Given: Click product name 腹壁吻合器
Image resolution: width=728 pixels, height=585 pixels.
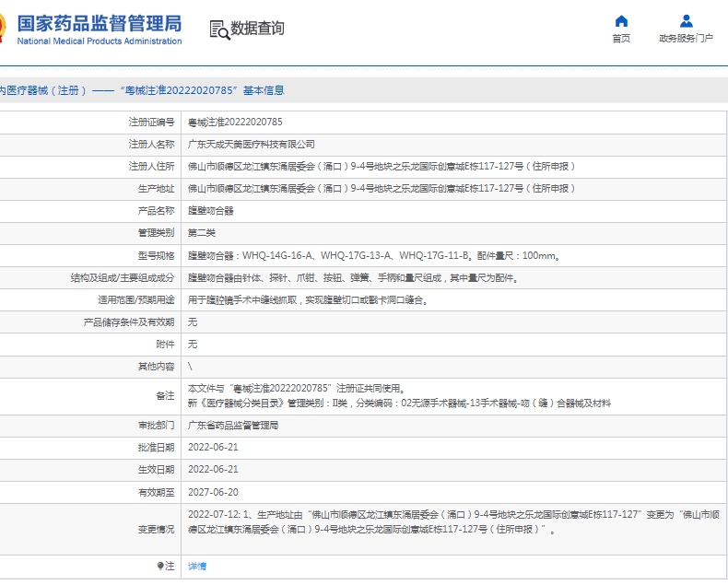Looking at the screenshot, I should pyautogui.click(x=210, y=211).
